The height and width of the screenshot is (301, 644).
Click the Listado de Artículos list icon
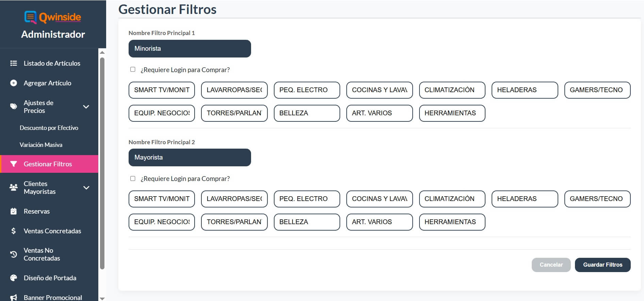(x=14, y=63)
